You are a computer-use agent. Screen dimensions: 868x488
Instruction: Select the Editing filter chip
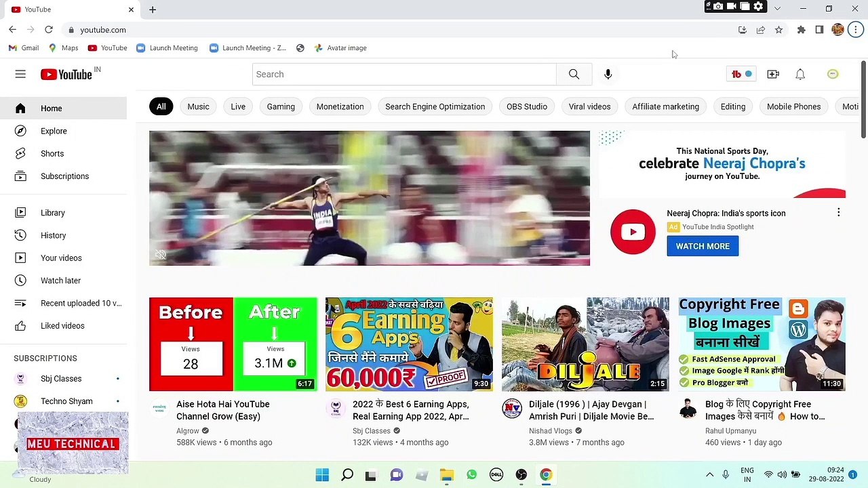[733, 106]
